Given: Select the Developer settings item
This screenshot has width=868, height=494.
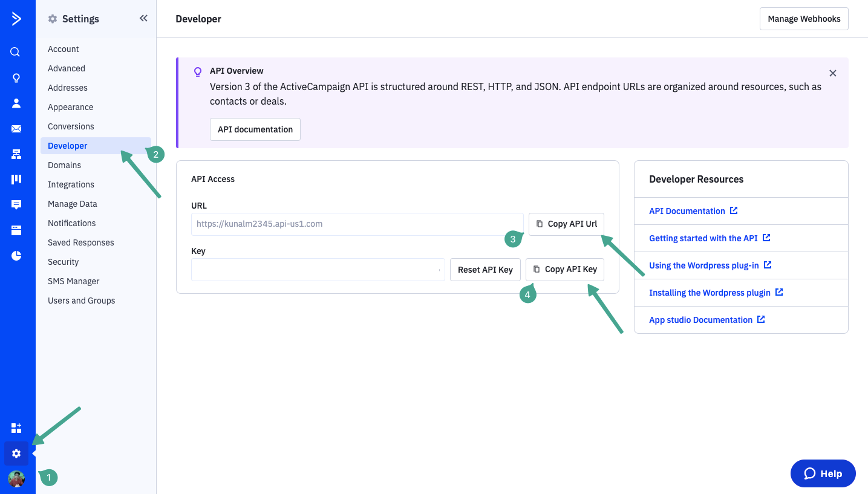Looking at the screenshot, I should pos(96,146).
